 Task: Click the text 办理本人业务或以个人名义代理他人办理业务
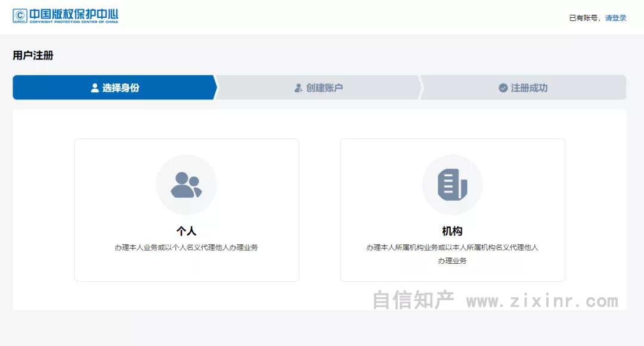(187, 248)
